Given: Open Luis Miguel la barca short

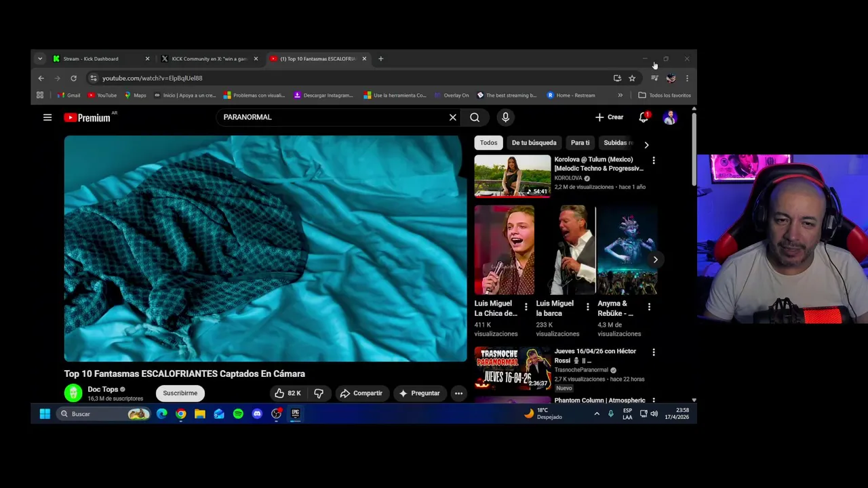Looking at the screenshot, I should click(566, 250).
